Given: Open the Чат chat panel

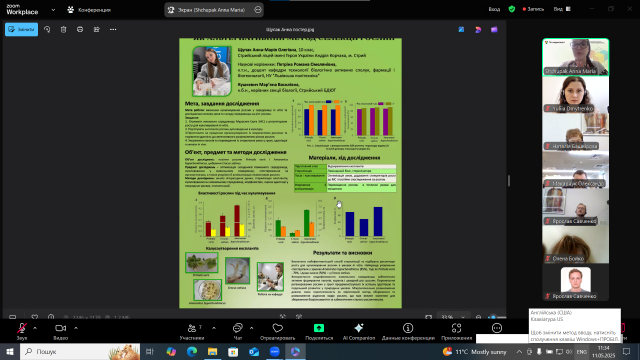Looking at the screenshot, I should (238, 331).
